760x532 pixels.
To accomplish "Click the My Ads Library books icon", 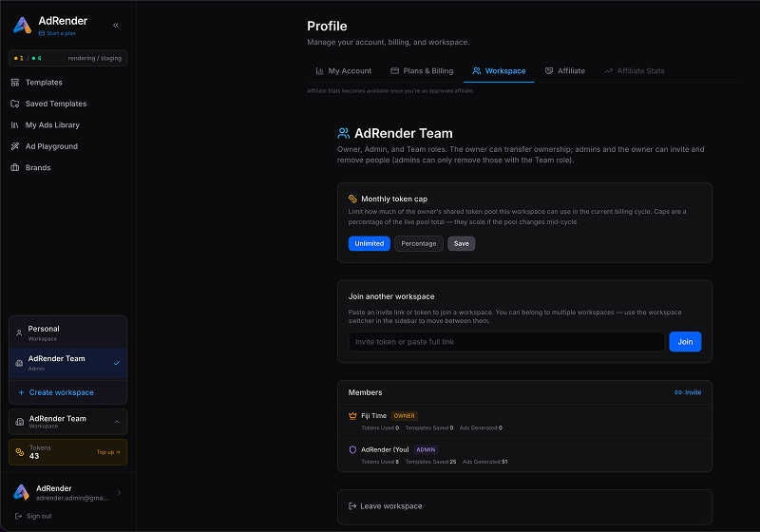I will (x=15, y=125).
